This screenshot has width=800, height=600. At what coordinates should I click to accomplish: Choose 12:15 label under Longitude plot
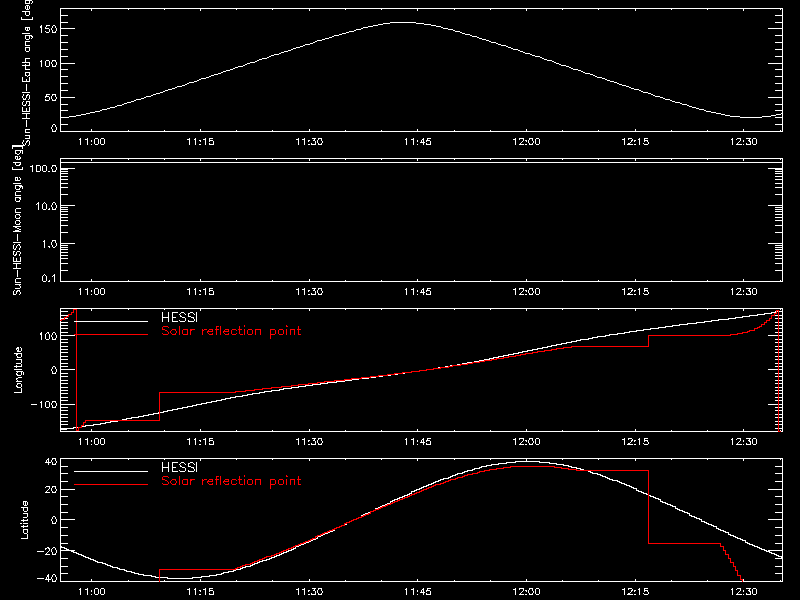[635, 442]
